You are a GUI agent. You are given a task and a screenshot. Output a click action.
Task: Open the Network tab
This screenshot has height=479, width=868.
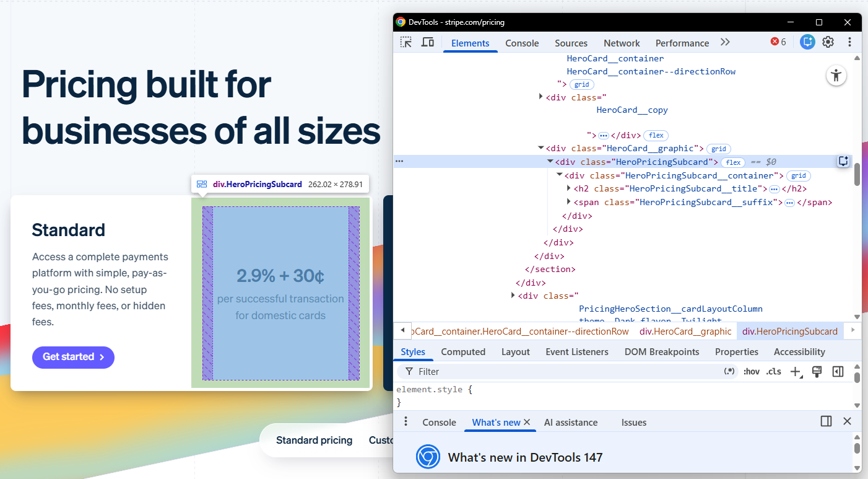click(x=622, y=43)
